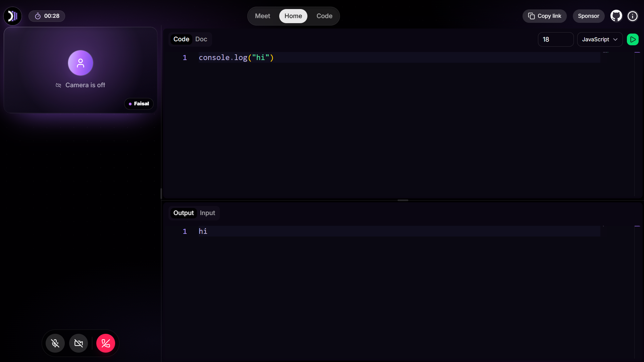
Task: Click the "Camera is off" label
Action: pos(85,85)
